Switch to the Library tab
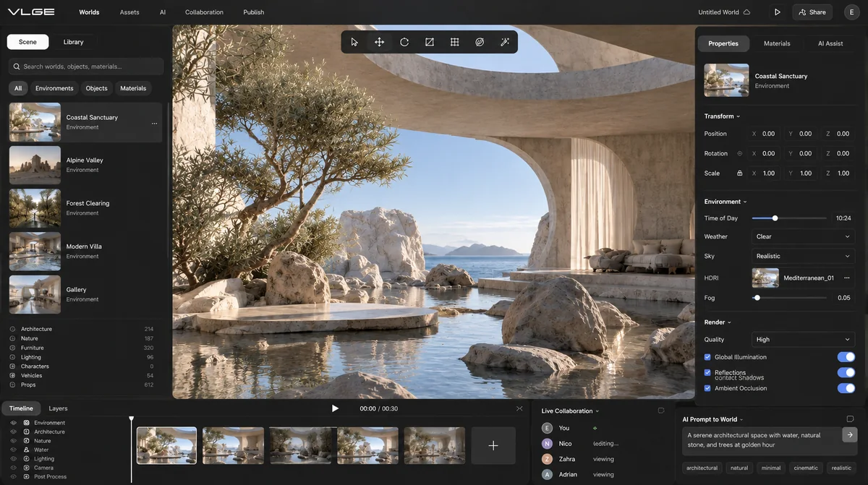This screenshot has height=485, width=868. click(73, 42)
